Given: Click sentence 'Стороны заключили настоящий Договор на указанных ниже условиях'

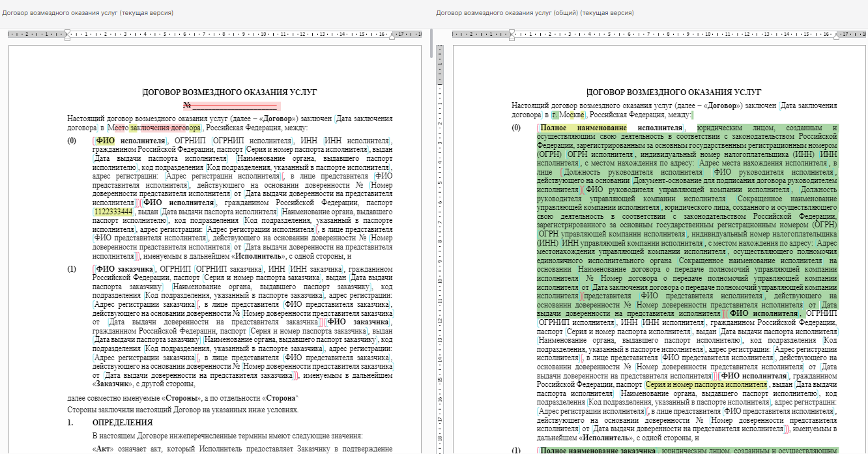Looking at the screenshot, I should 183,410.
